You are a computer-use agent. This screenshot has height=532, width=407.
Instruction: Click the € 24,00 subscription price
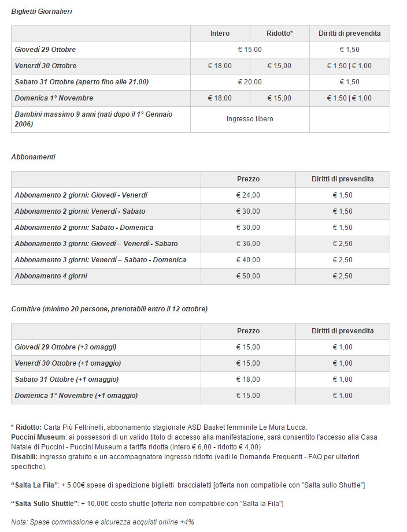click(x=248, y=195)
